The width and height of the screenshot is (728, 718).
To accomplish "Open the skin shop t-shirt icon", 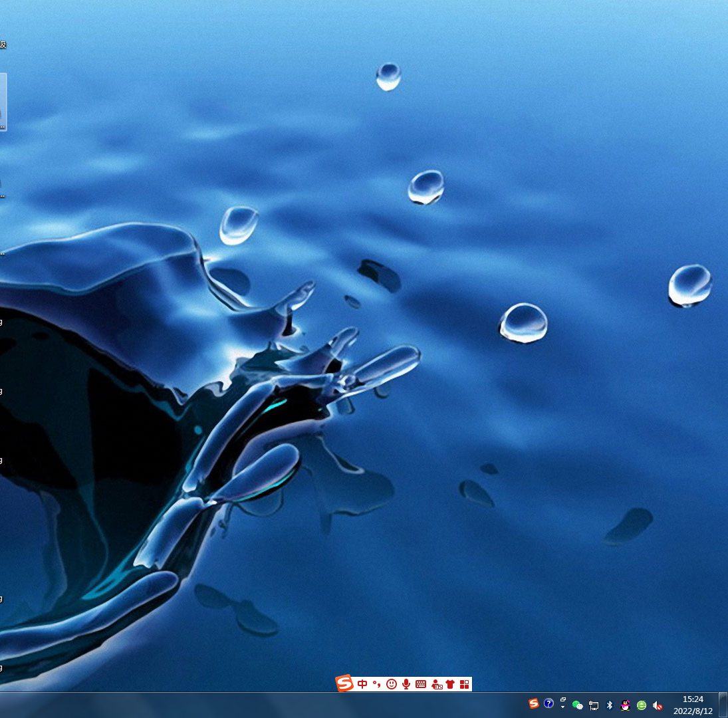I will (x=450, y=684).
